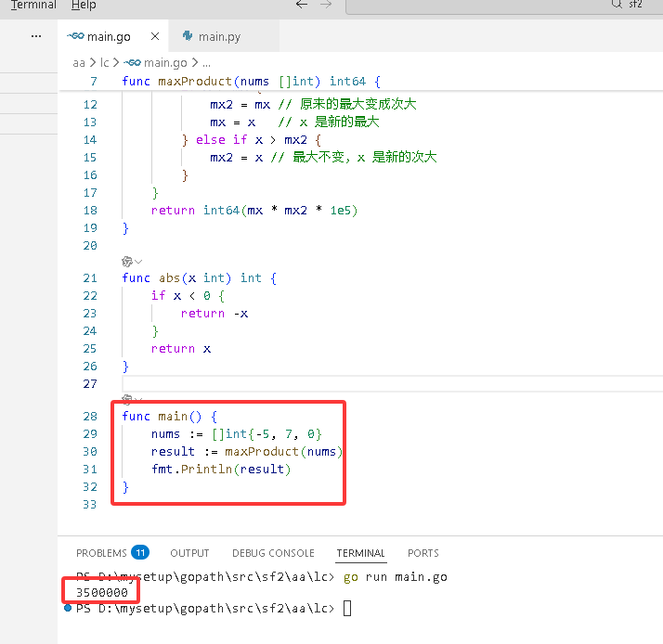Click the Python icon on main.py tab
This screenshot has width=663, height=644.
coord(188,36)
